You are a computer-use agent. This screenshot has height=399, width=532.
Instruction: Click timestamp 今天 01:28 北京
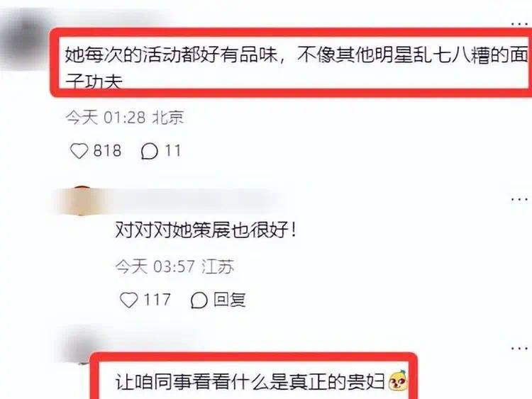click(x=125, y=118)
